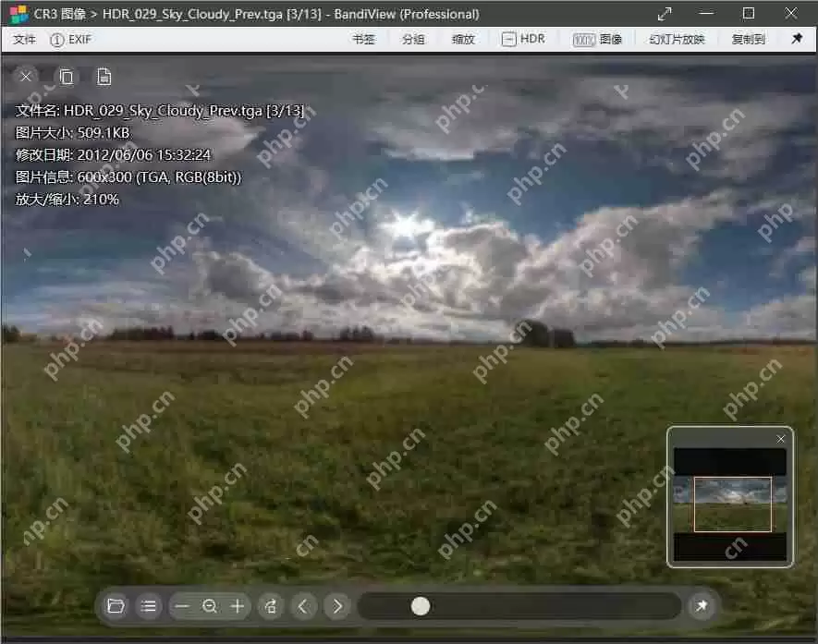The width and height of the screenshot is (818, 644).
Task: Zoom out with the minus icon
Action: point(181,606)
